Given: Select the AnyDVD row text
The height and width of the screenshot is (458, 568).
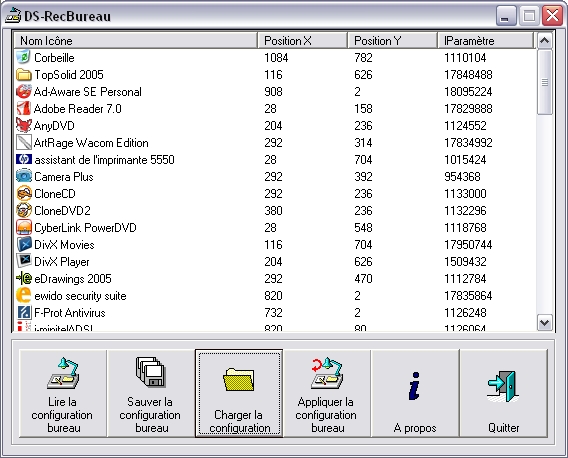Looking at the screenshot, I should pos(54,126).
